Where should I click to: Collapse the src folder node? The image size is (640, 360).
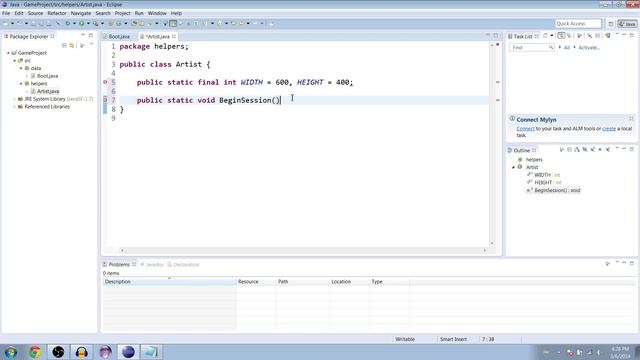pos(15,61)
